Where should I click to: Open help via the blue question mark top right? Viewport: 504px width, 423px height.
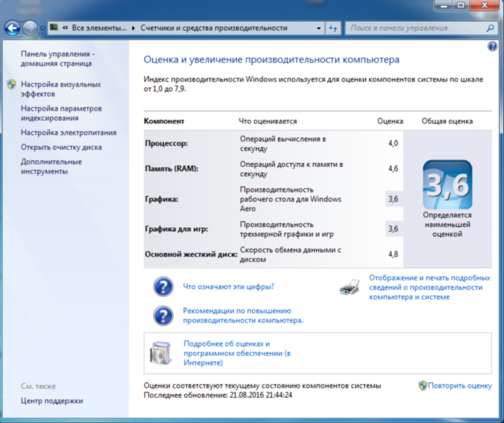click(492, 47)
